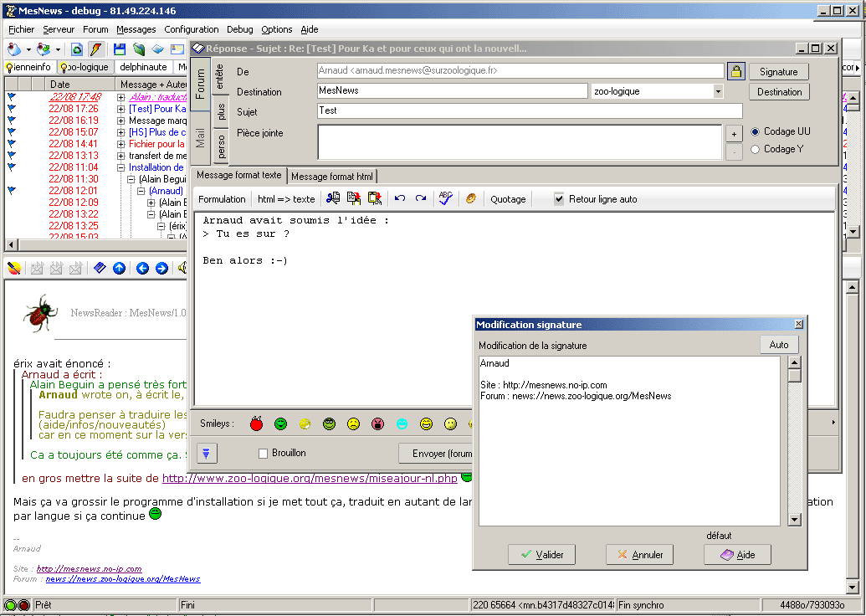866x616 pixels.
Task: Open Aide in the signature dialog
Action: click(x=737, y=554)
